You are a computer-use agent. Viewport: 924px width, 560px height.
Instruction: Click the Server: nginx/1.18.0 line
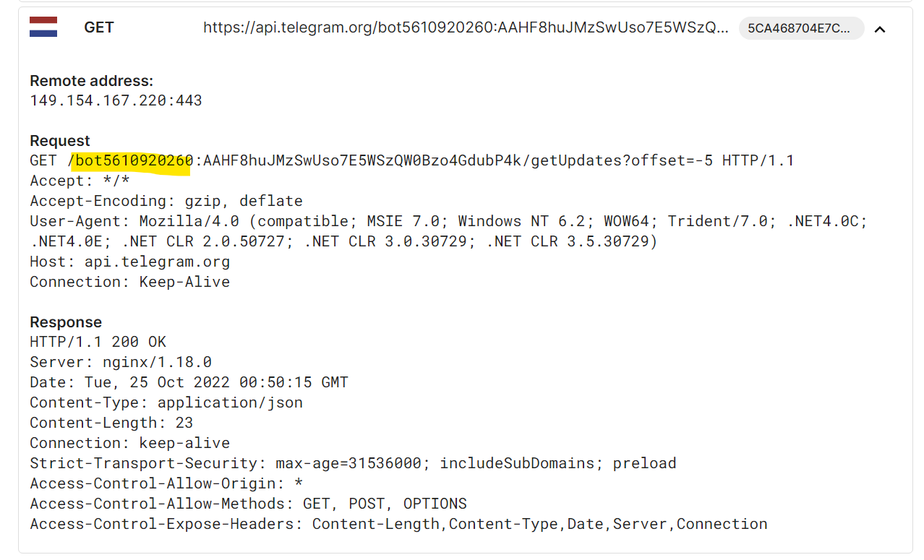coord(121,362)
